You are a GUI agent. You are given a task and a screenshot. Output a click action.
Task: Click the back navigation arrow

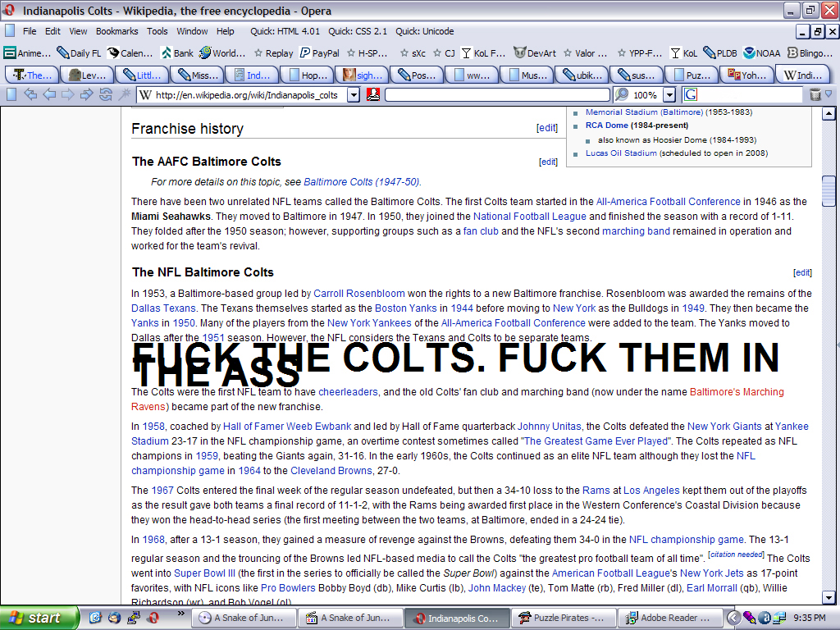point(49,94)
